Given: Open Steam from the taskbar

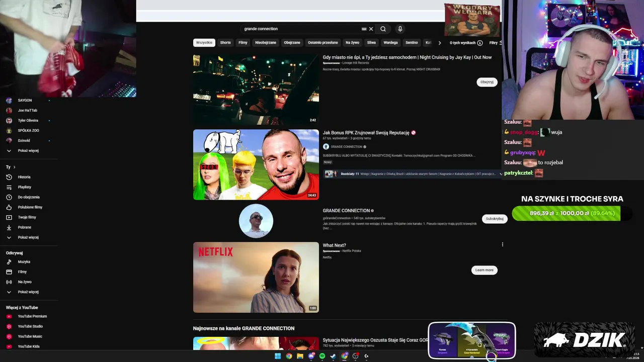Looking at the screenshot, I should pyautogui.click(x=333, y=356).
